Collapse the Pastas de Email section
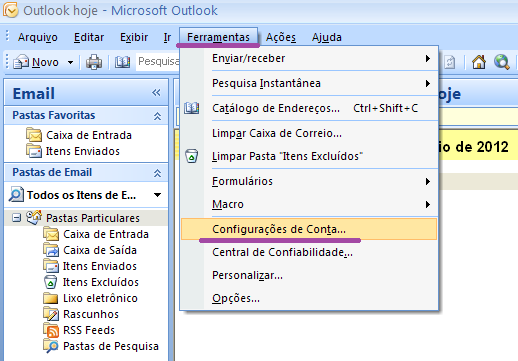The image size is (518, 361). coord(157,173)
